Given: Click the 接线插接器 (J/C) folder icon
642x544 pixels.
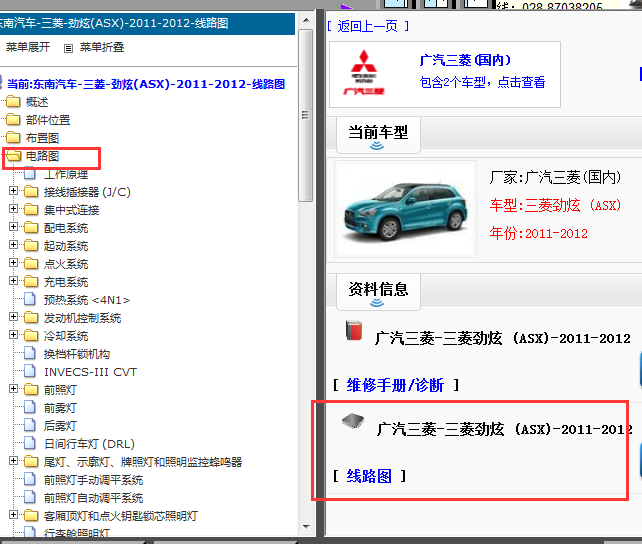Looking at the screenshot, I should (x=31, y=191).
